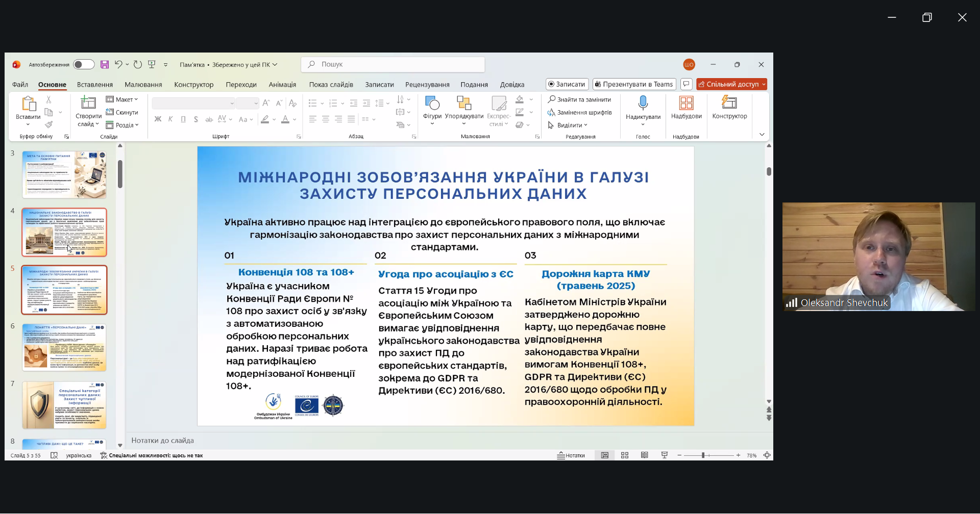
Task: Toggle justify text alignment
Action: [x=351, y=119]
